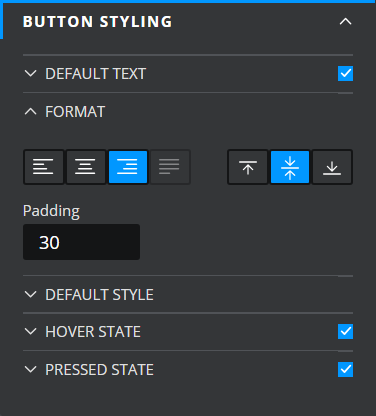Collapse the Format section arrow

[31, 111]
